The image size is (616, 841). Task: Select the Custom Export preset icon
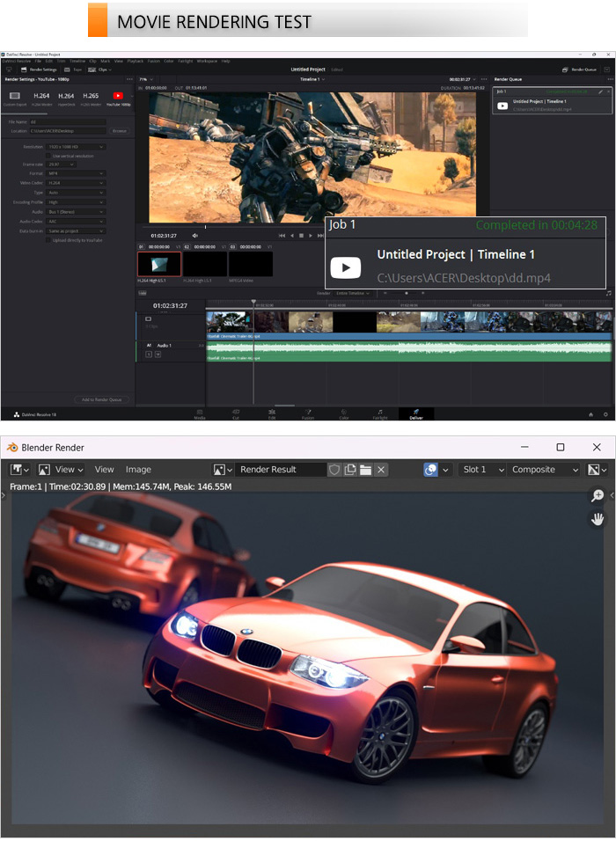click(15, 96)
